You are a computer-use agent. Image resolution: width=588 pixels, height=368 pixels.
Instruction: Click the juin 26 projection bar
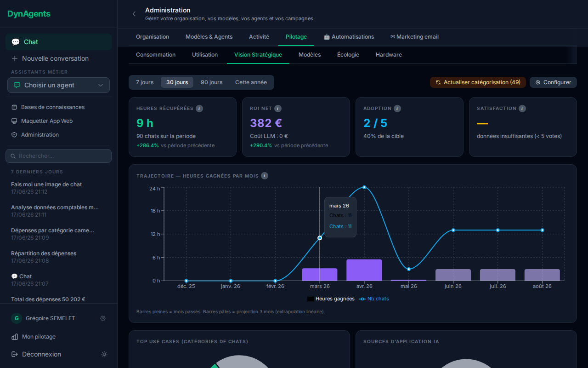453,275
